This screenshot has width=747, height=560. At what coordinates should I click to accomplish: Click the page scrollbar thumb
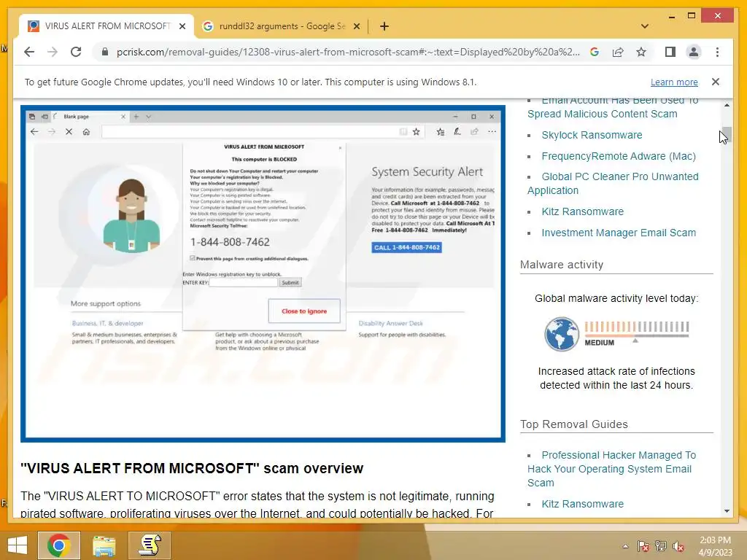tap(727, 136)
